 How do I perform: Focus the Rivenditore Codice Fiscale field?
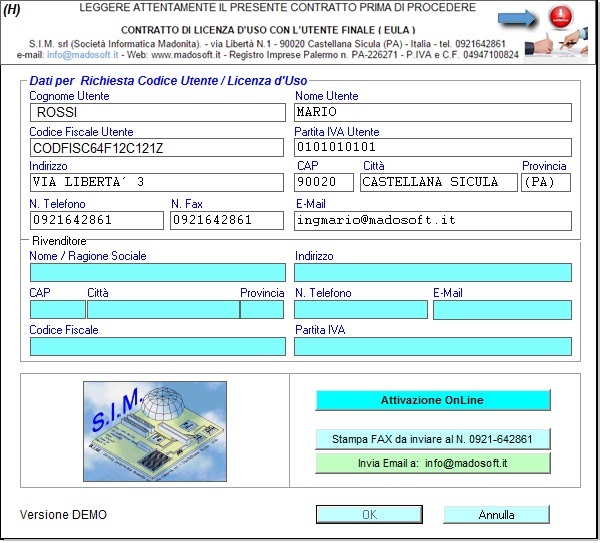(158, 346)
